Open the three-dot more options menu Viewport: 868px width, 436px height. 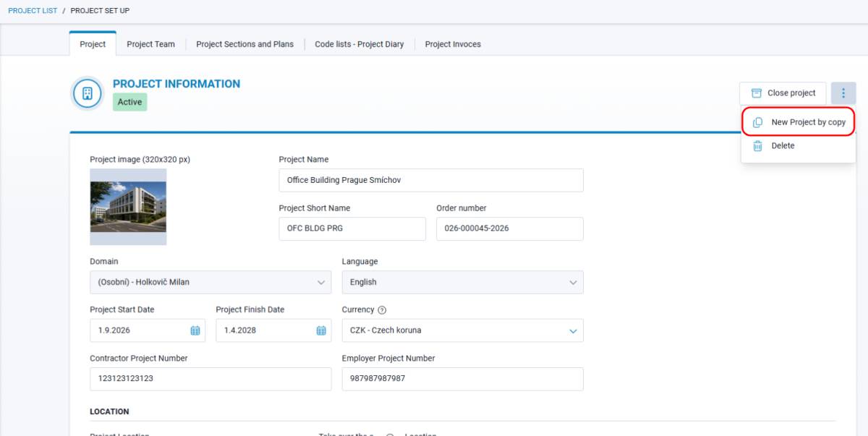coord(843,93)
